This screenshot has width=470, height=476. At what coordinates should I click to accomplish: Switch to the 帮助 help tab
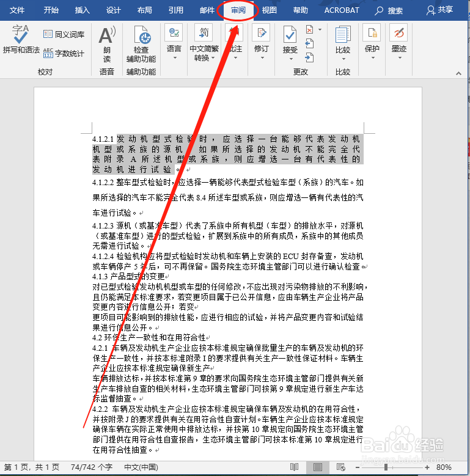pos(301,10)
